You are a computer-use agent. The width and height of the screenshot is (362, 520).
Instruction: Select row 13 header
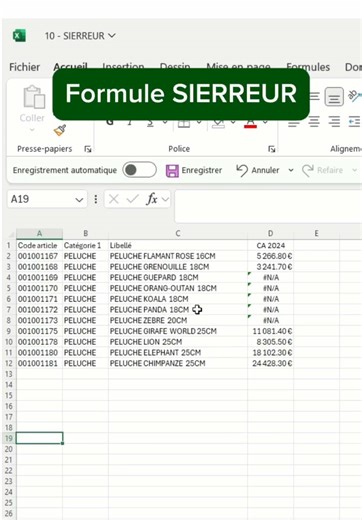point(9,374)
